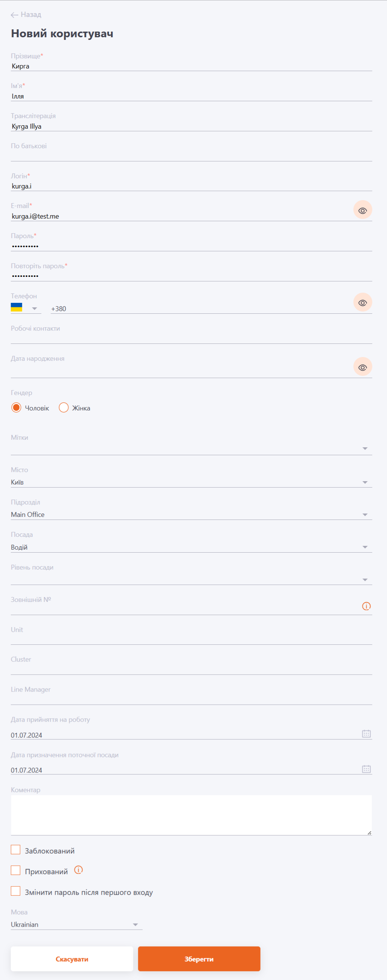Toggle phone visibility eye icon

362,302
